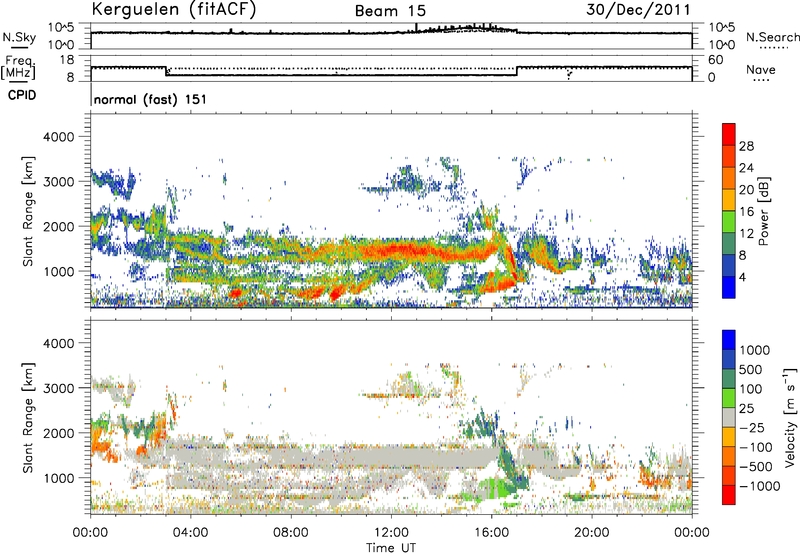Select the text normal (fast) 151

point(151,99)
